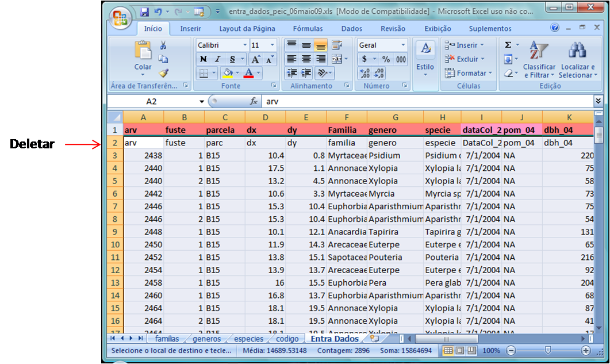This screenshot has width=610, height=364.
Task: Open the Name Box dropdown arrow
Action: [x=202, y=101]
